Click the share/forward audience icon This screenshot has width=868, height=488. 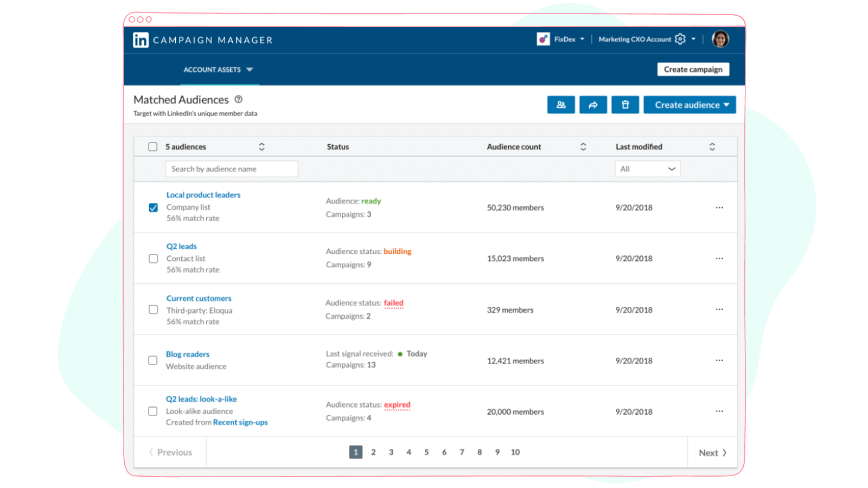pos(593,105)
